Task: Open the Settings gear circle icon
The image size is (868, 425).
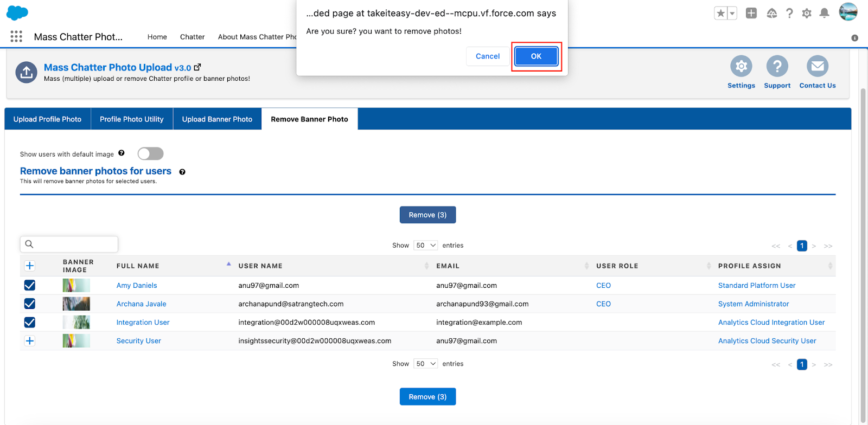Action: point(741,66)
